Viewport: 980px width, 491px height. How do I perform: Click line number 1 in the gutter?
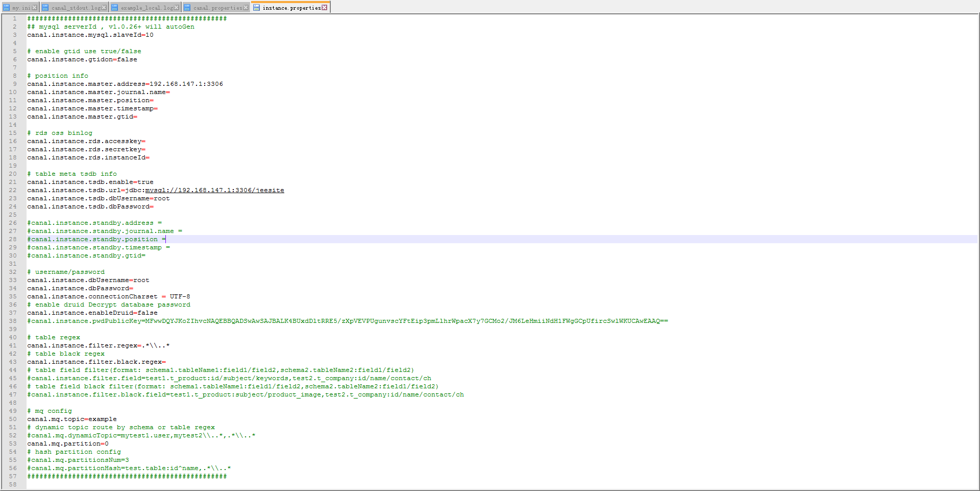click(15, 18)
